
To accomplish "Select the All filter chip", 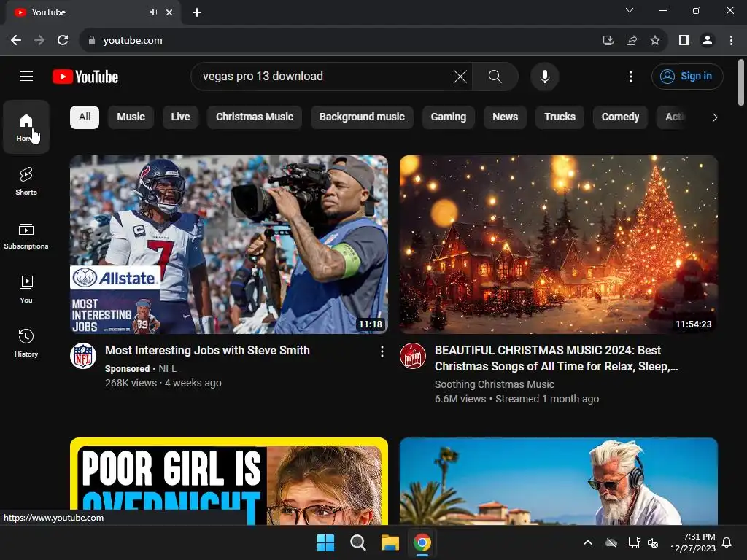I will coord(85,117).
